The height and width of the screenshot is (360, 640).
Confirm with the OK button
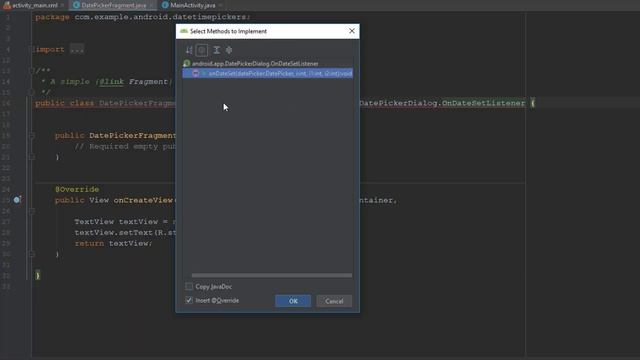pos(293,301)
